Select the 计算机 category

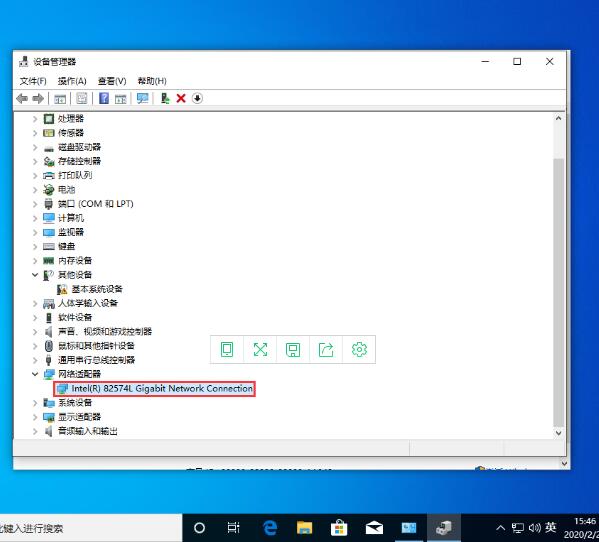(x=71, y=218)
